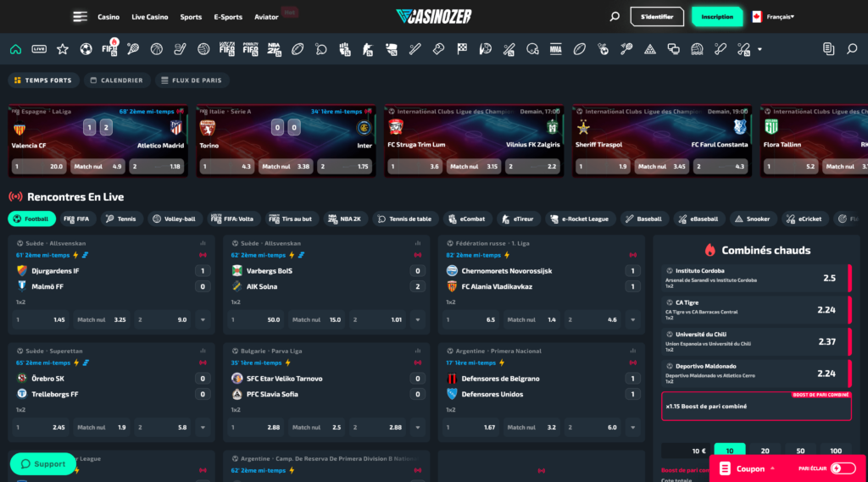Select the football sport icon

pos(86,49)
